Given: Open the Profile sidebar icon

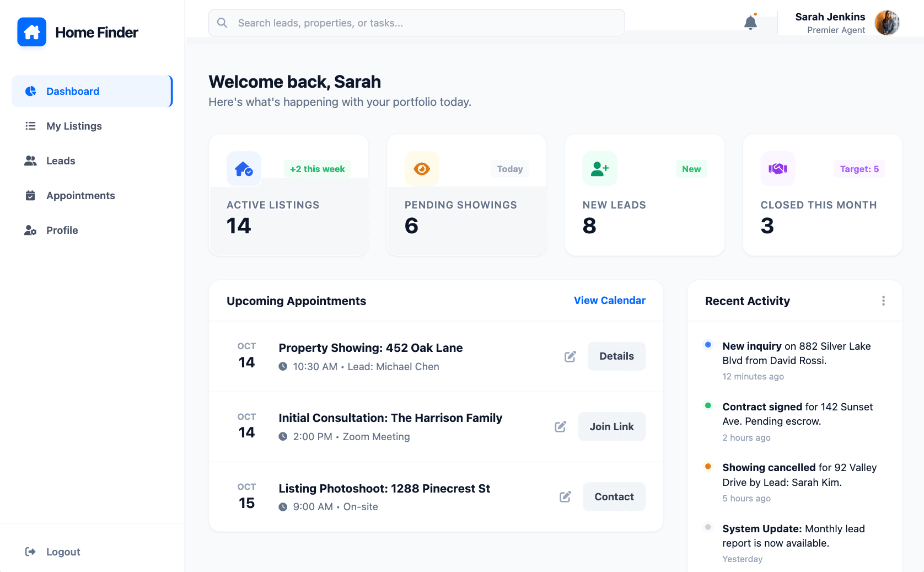Looking at the screenshot, I should click(30, 230).
